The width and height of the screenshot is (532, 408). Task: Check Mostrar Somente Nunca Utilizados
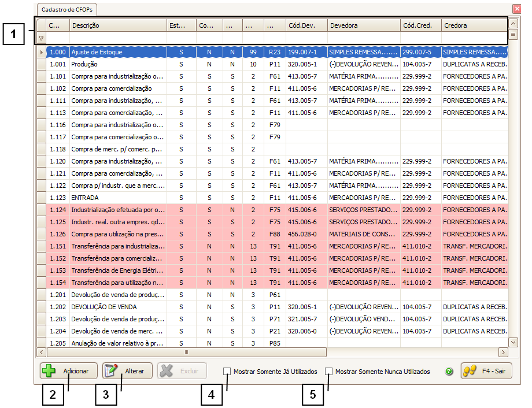[x=329, y=372]
